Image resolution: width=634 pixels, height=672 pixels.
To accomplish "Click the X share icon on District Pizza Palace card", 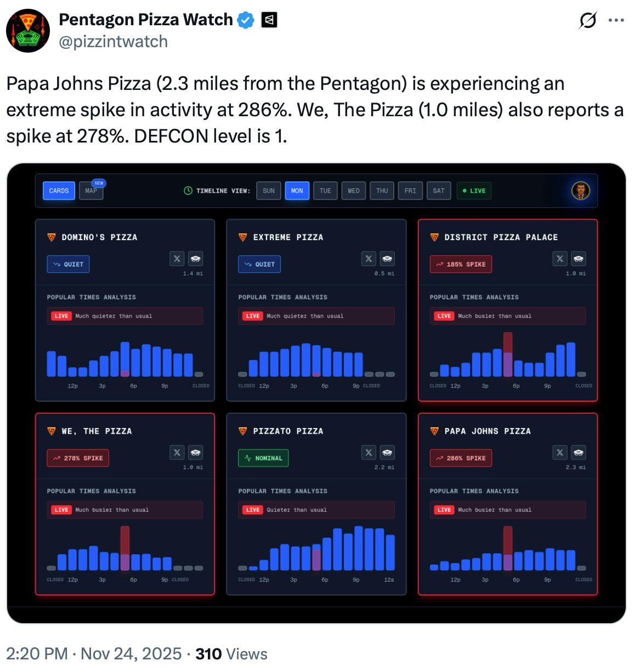I will click(x=559, y=259).
